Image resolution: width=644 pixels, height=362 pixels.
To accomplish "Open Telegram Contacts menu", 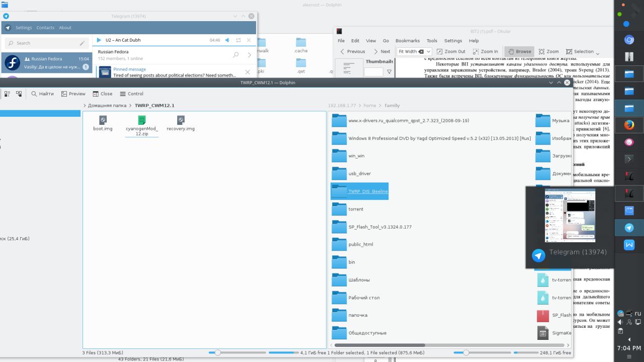I will (45, 28).
